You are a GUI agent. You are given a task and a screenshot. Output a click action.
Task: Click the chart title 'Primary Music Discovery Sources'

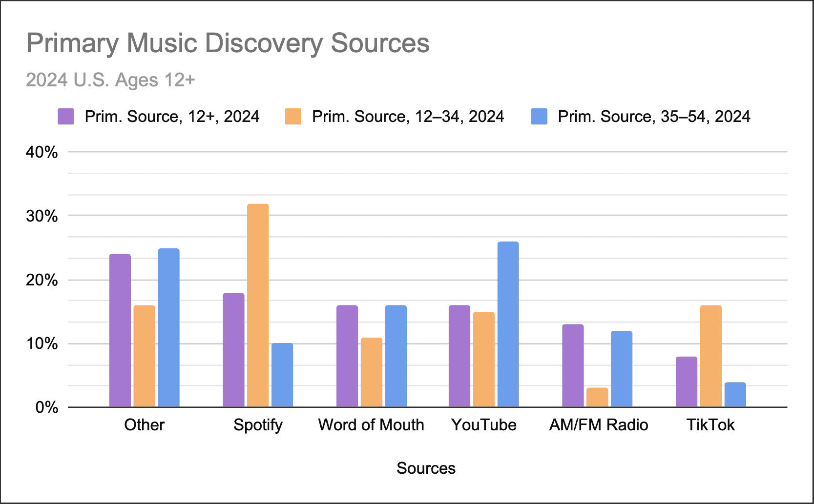[228, 43]
